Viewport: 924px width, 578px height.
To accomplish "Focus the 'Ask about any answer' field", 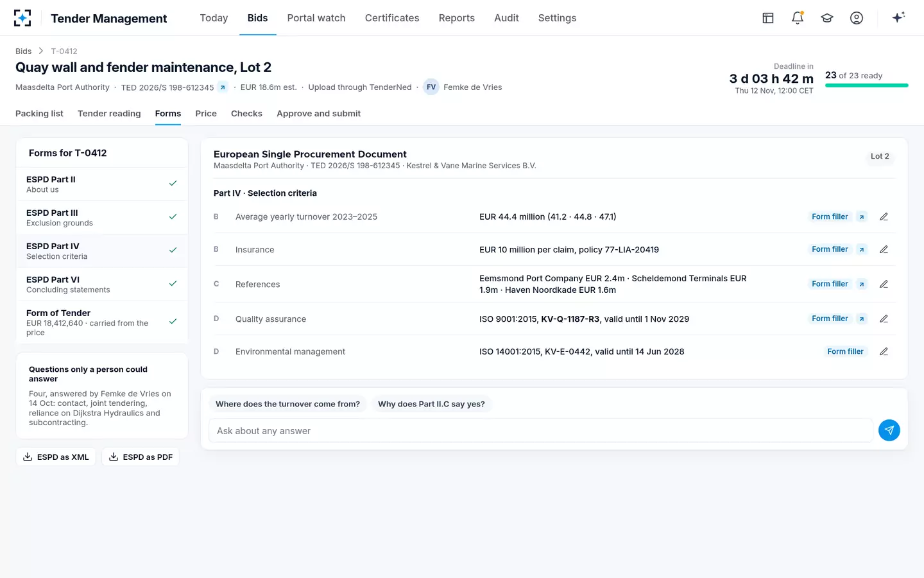I will pyautogui.click(x=540, y=430).
